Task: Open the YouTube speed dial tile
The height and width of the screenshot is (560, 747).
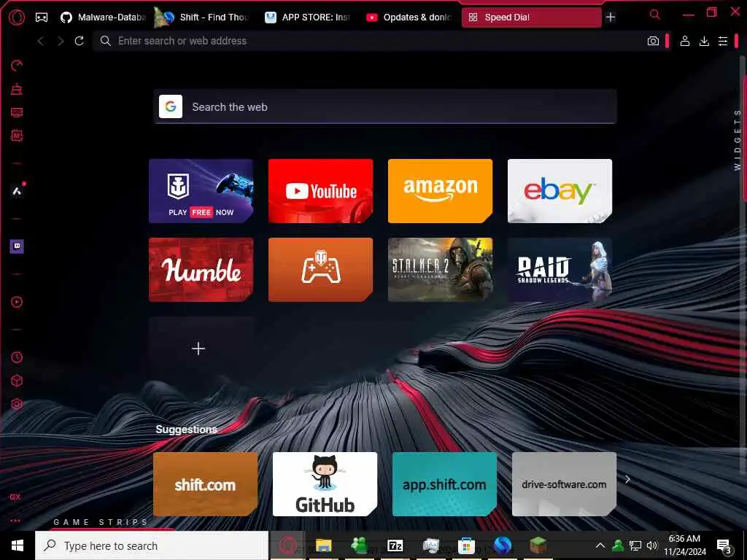Action: [321, 191]
